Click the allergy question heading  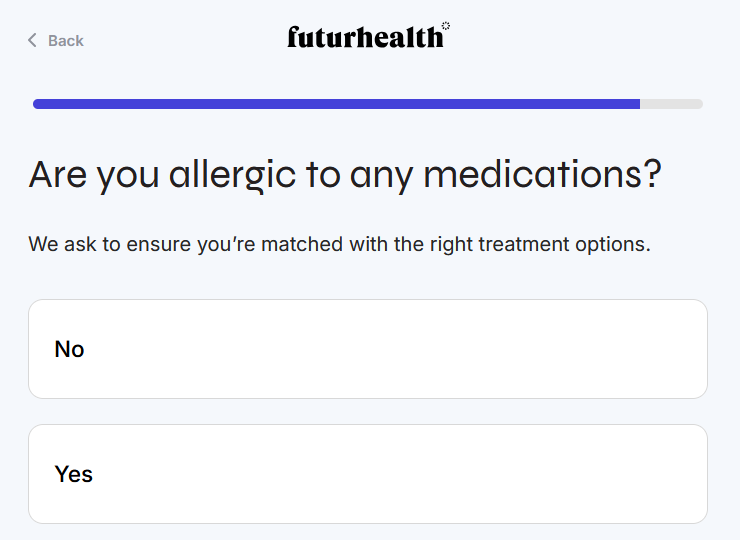point(345,175)
